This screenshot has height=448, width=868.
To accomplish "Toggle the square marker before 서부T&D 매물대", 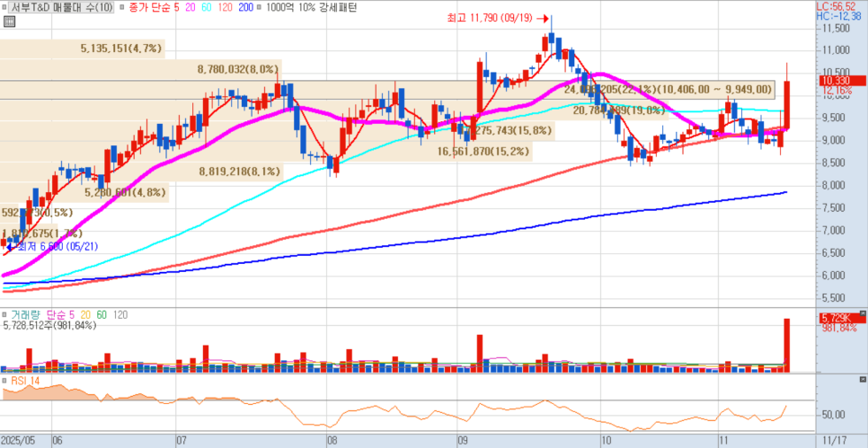I will (x=5, y=8).
